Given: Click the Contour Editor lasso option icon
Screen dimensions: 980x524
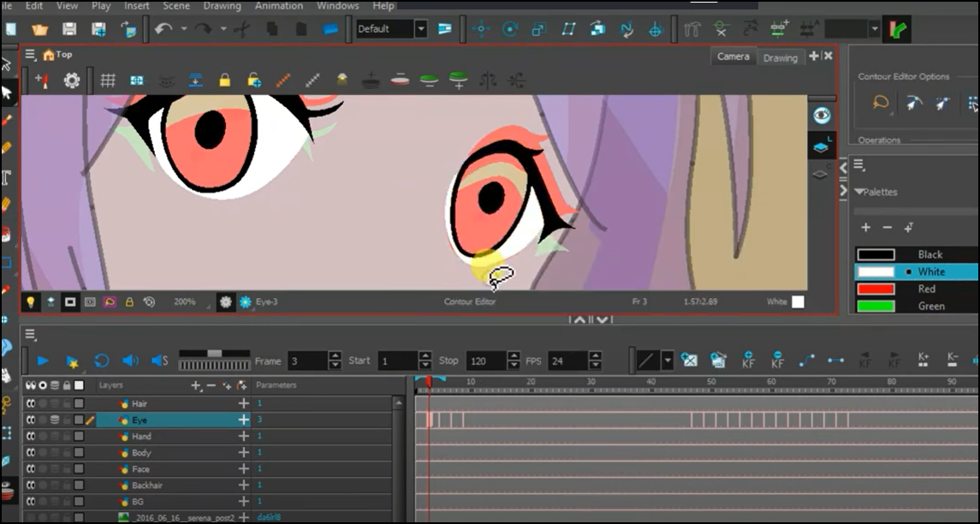Looking at the screenshot, I should coord(881,103).
